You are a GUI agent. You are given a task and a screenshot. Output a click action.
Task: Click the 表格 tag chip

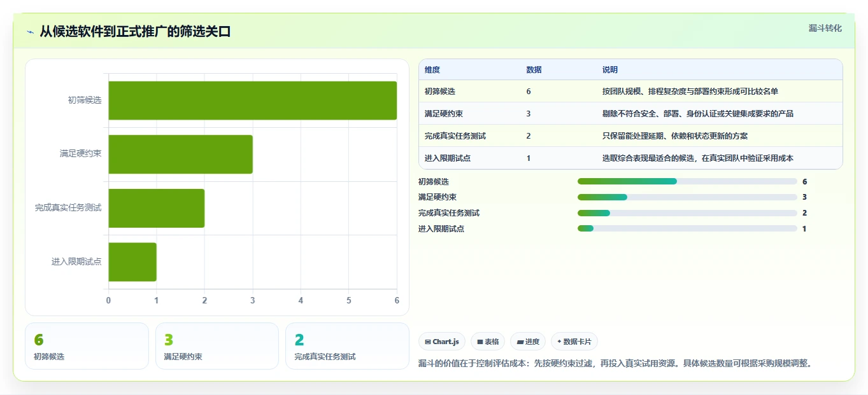tap(488, 342)
